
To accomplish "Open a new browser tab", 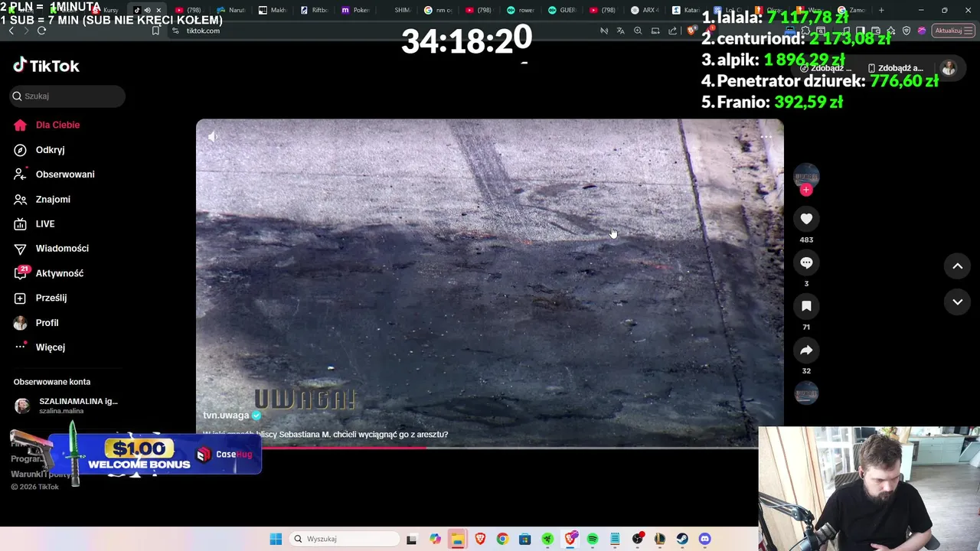I will pyautogui.click(x=881, y=10).
